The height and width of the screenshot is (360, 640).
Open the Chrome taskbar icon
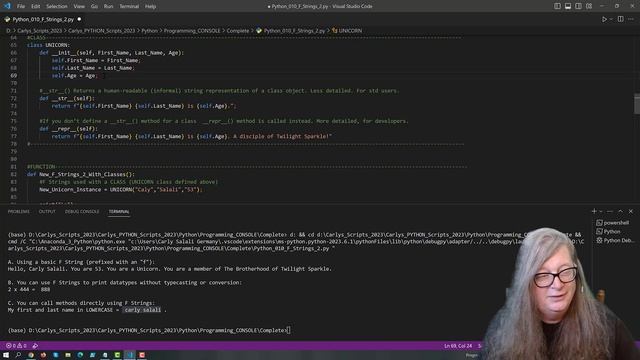(x=31, y=355)
